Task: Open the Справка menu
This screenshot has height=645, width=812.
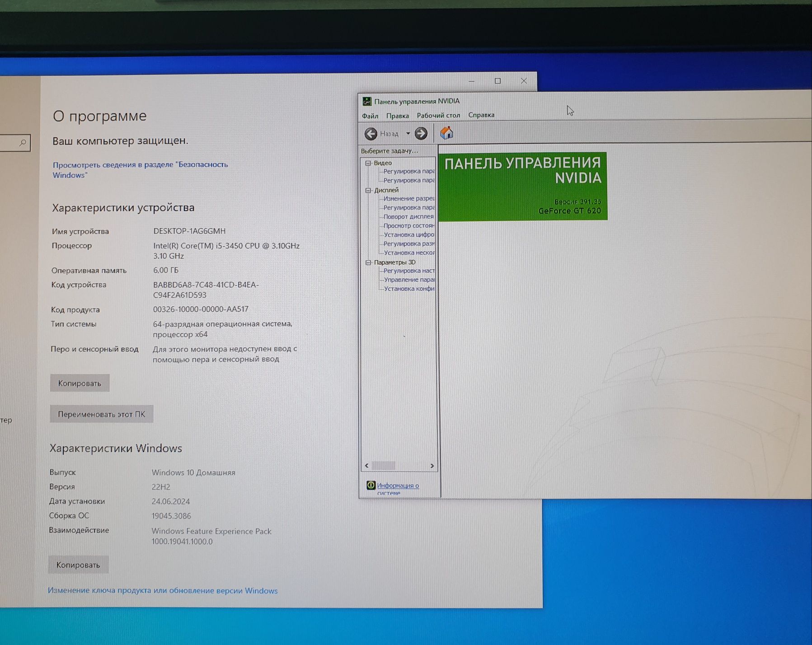Action: (x=481, y=115)
